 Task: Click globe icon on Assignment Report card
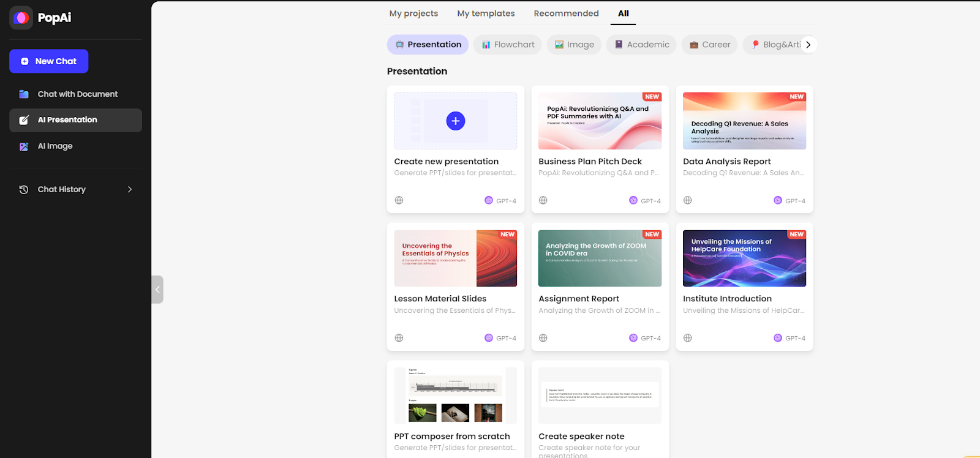(543, 338)
